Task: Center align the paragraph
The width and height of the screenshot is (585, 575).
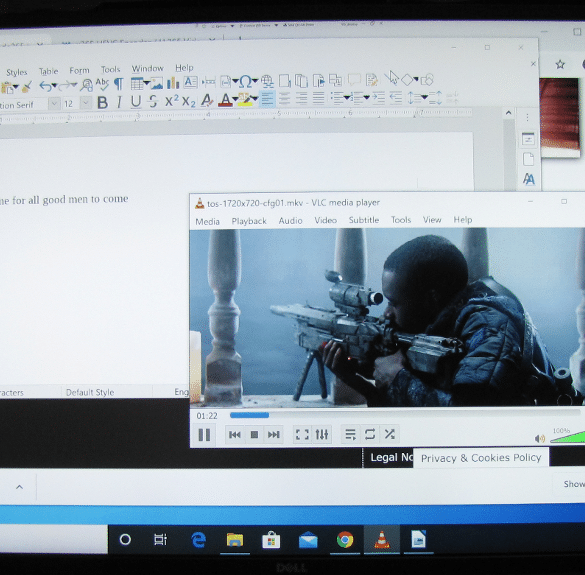Action: point(284,98)
